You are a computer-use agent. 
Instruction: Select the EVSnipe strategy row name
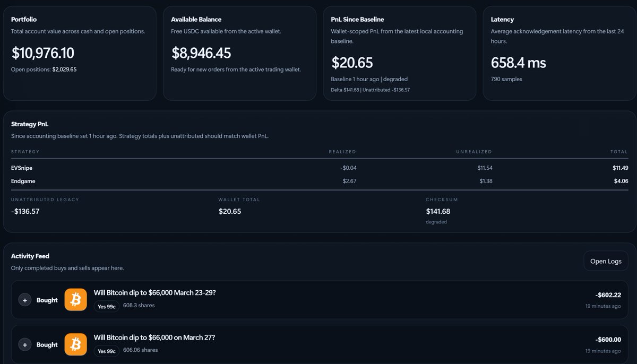(22, 168)
